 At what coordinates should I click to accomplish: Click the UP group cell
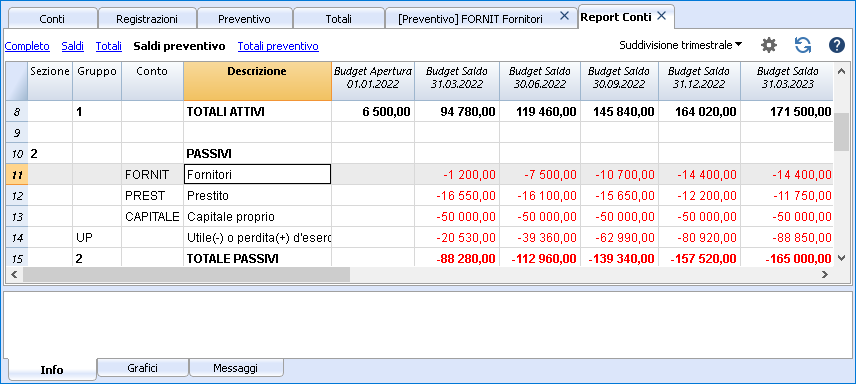pos(97,238)
